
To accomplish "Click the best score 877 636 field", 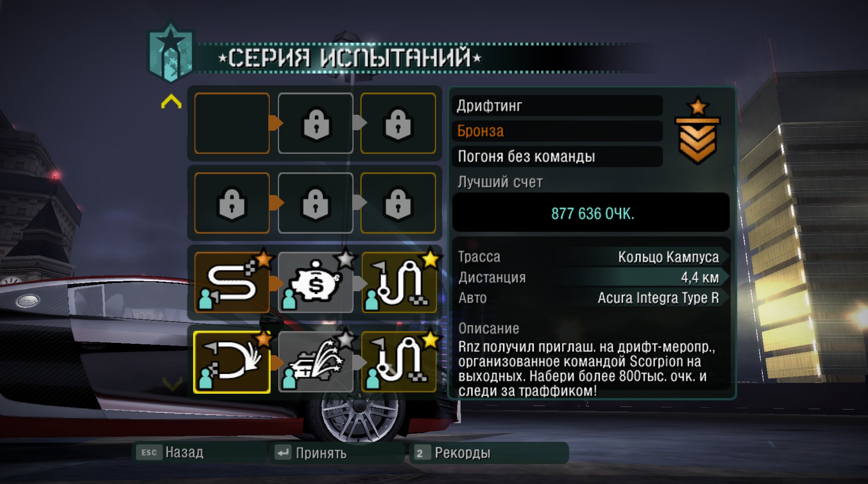I will click(591, 213).
